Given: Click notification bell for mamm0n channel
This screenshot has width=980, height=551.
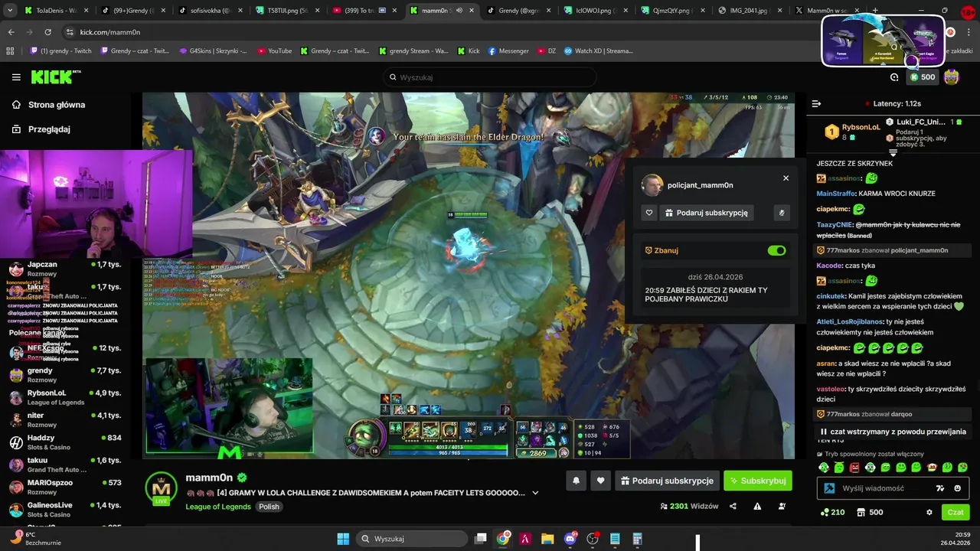Looking at the screenshot, I should point(576,481).
